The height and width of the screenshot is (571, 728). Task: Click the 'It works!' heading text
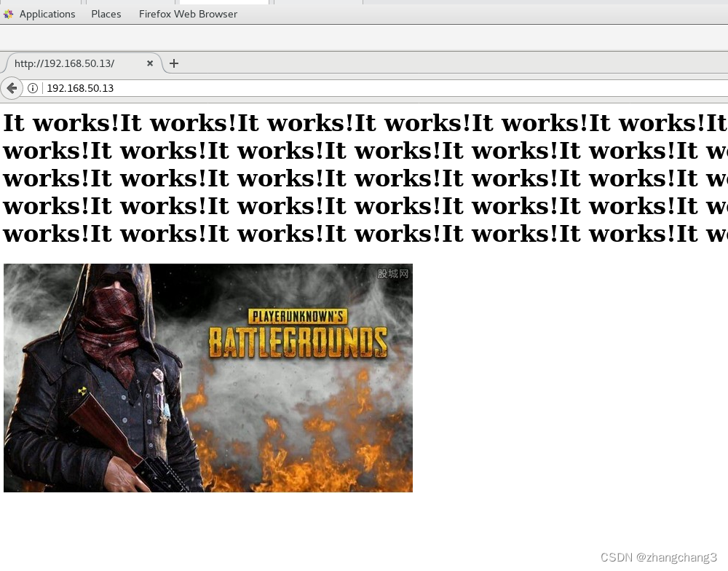coord(365,178)
